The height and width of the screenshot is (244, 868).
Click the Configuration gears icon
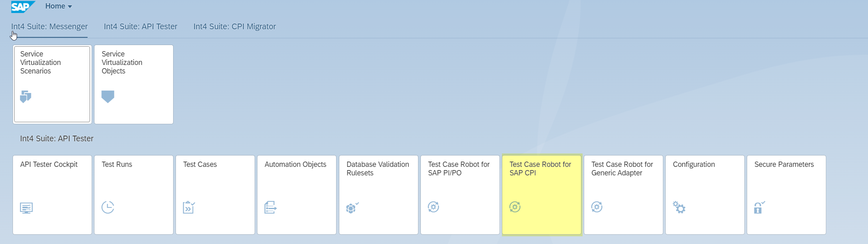click(x=679, y=207)
